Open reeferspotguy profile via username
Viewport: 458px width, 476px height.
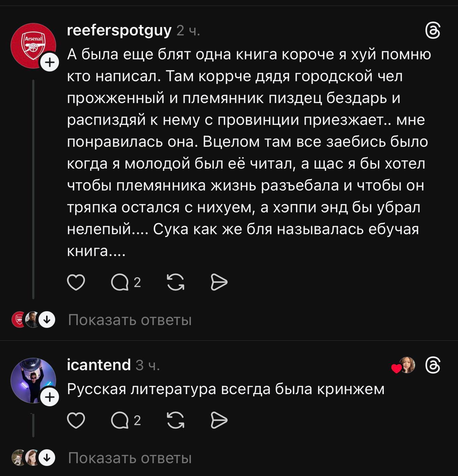coord(119,31)
